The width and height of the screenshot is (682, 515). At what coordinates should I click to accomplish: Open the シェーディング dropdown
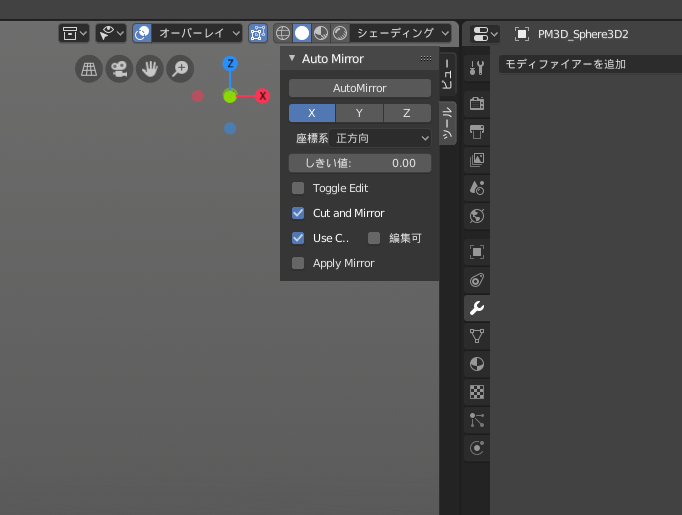[x=400, y=33]
